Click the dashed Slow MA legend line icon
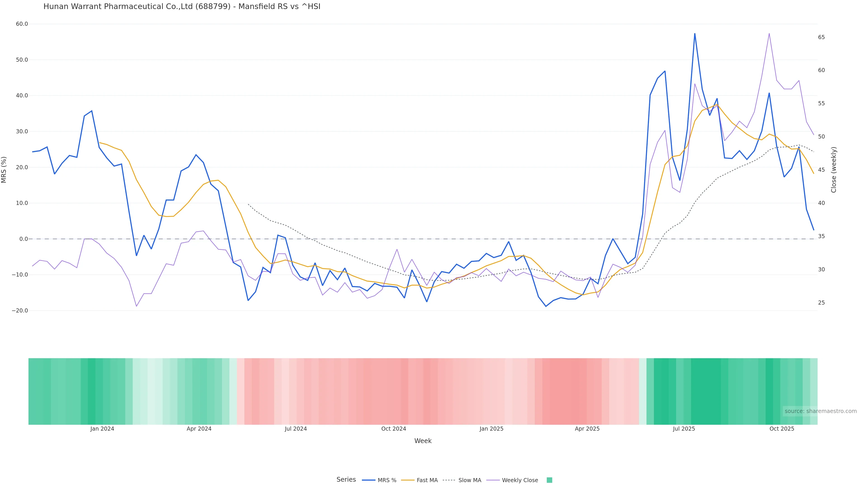 coord(449,480)
